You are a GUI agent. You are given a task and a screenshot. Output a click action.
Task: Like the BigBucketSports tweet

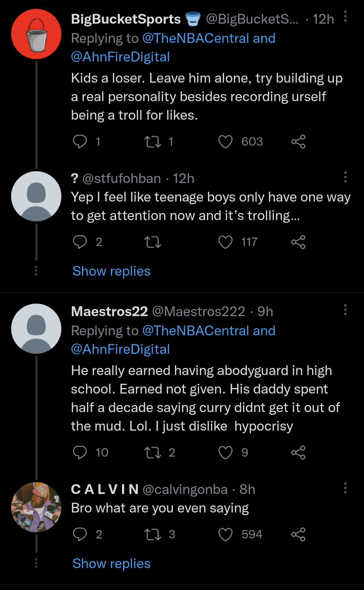225,142
